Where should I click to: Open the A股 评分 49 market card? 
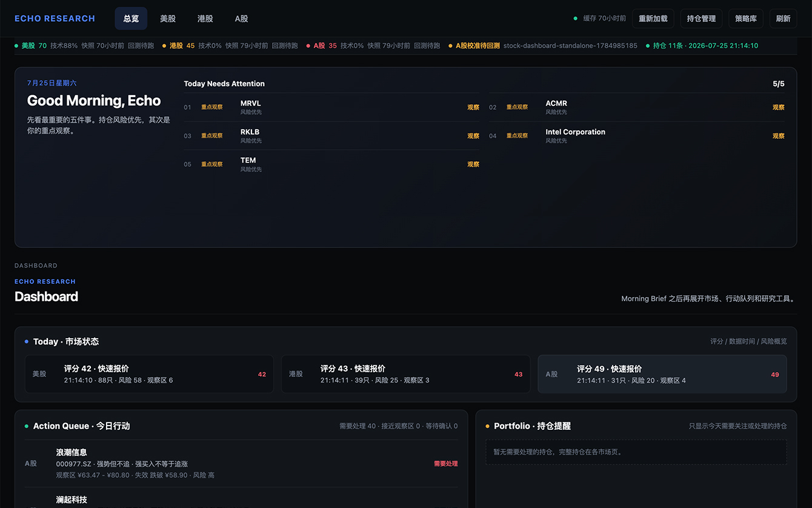[x=662, y=374]
